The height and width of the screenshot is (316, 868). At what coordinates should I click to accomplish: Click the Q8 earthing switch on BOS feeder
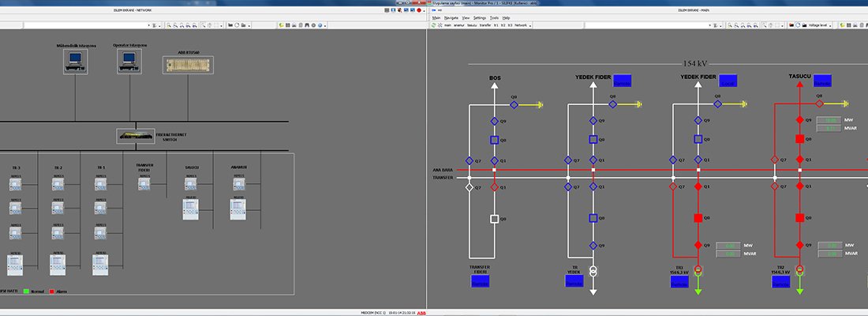click(513, 103)
